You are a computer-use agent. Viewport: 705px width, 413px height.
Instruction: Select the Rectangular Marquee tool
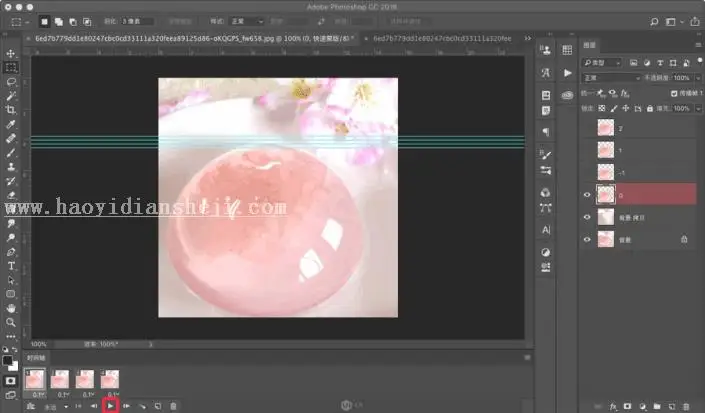(11, 67)
